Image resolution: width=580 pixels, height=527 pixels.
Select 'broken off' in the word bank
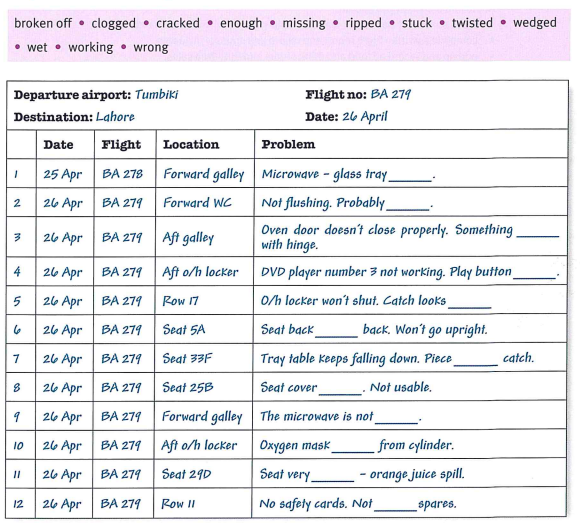click(x=43, y=23)
